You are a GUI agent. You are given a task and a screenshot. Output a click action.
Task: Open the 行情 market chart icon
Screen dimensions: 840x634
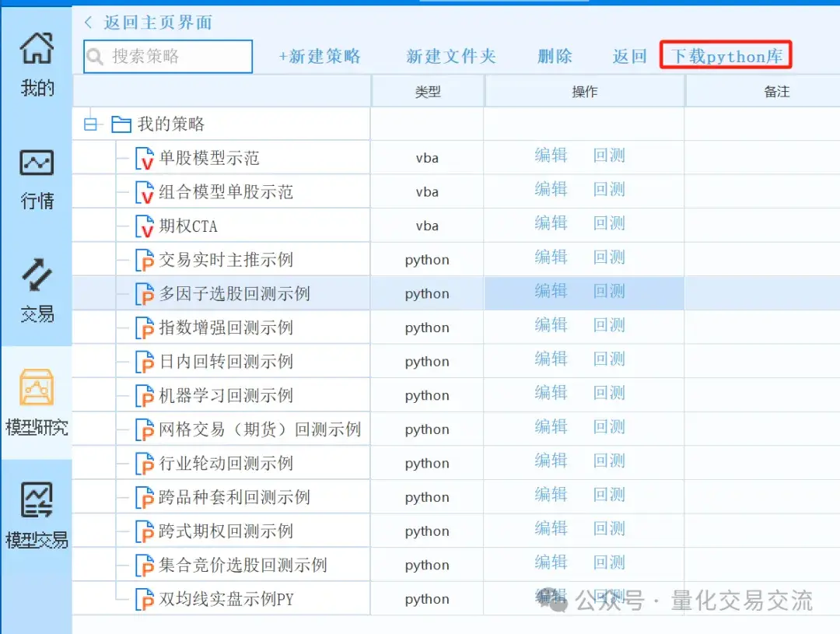pyautogui.click(x=37, y=163)
